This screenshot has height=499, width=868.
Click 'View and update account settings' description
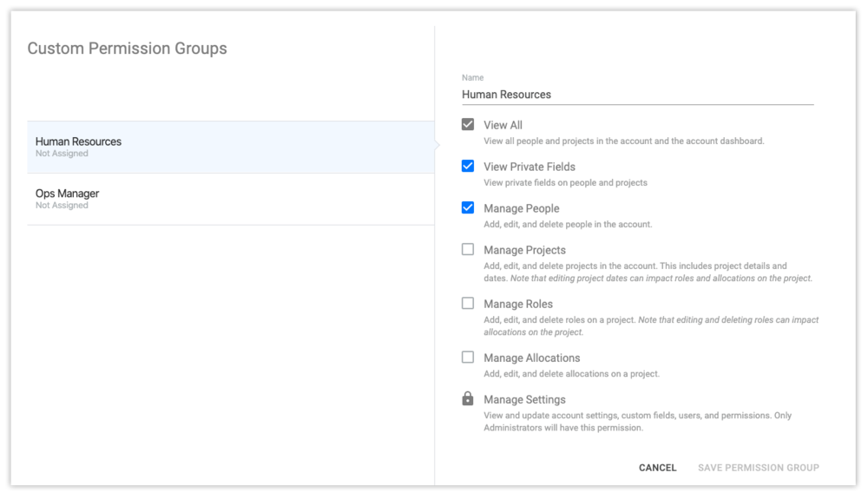pos(638,422)
